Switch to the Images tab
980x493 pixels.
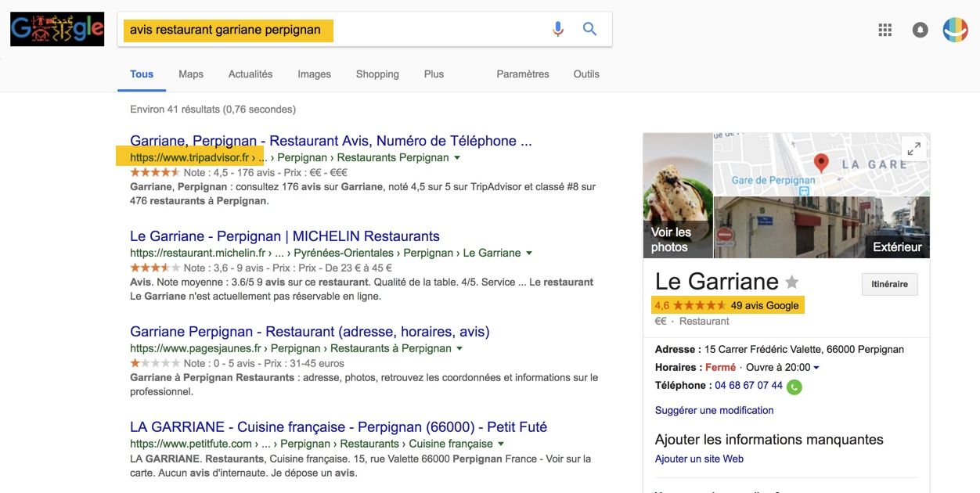(x=314, y=74)
